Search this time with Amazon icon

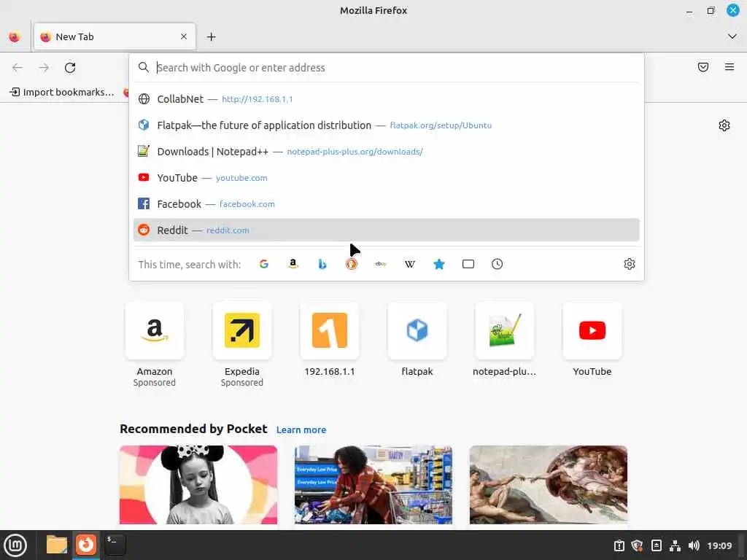tap(293, 264)
